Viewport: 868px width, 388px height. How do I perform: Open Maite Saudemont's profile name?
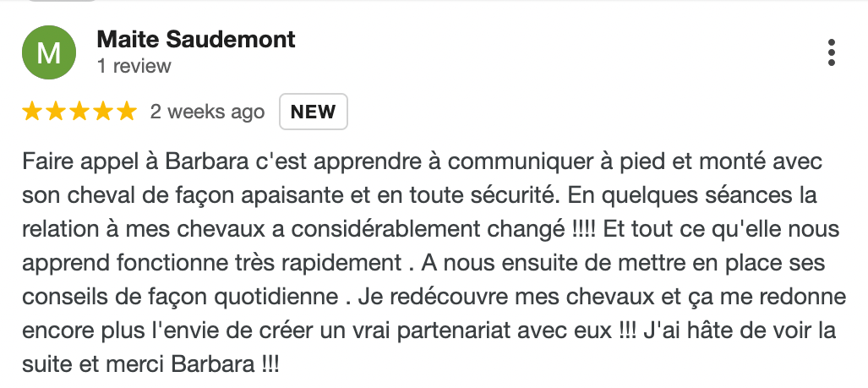pyautogui.click(x=196, y=39)
